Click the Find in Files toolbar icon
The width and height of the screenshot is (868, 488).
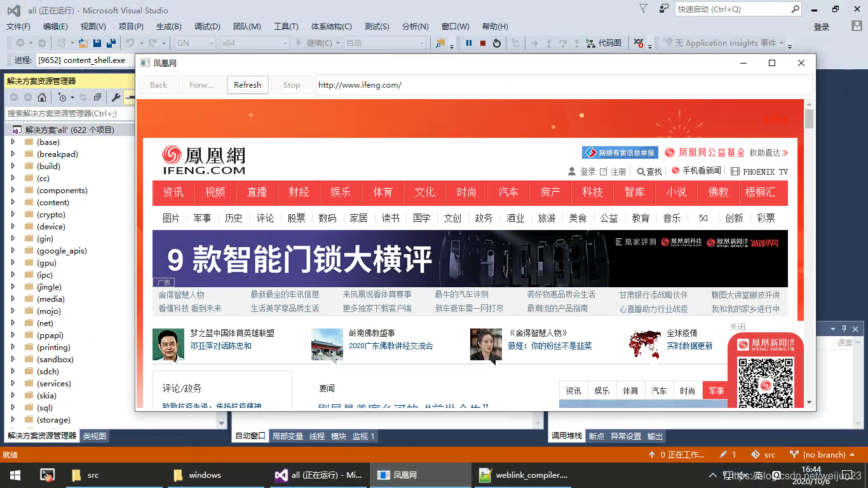[440, 43]
